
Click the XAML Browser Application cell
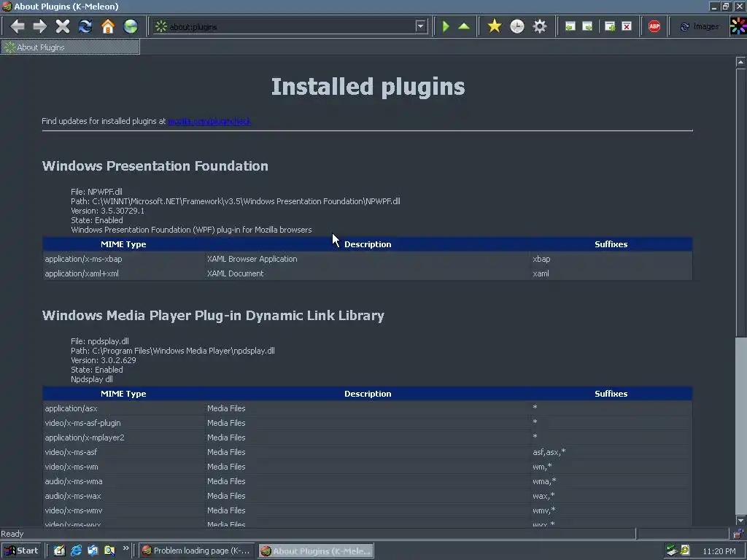[x=368, y=259]
